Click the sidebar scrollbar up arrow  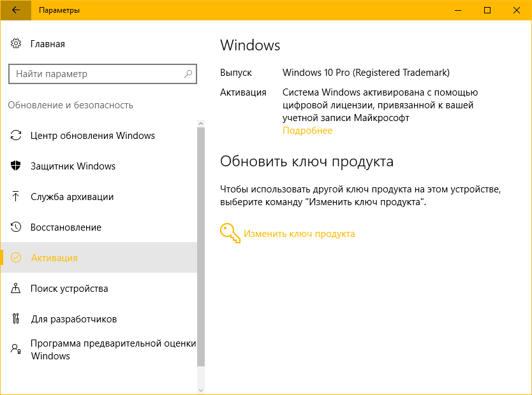point(201,123)
